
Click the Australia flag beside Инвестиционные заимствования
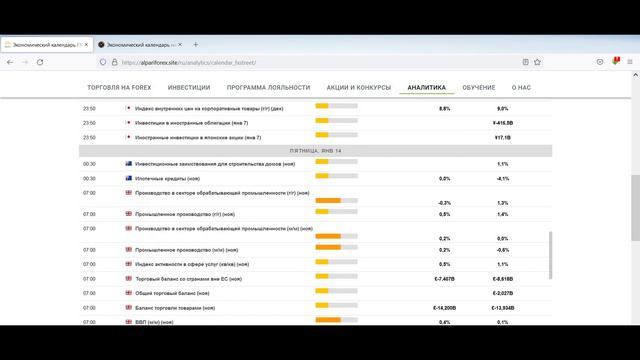point(129,163)
